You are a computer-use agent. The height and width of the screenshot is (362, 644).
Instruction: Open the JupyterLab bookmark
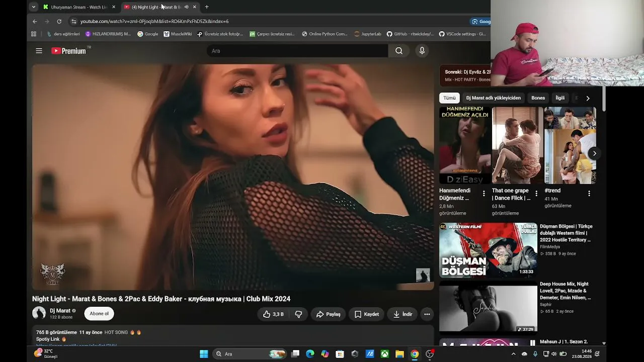(367, 34)
